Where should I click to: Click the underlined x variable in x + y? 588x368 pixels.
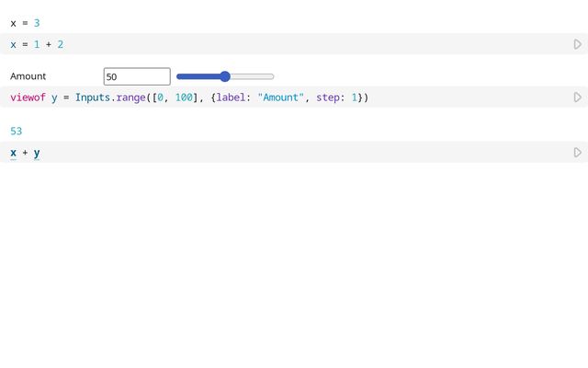(x=14, y=153)
